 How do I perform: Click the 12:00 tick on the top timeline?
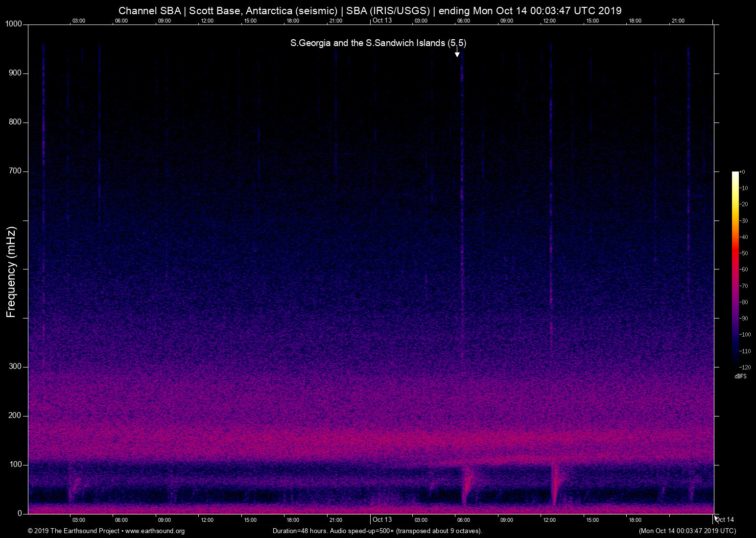tap(207, 21)
